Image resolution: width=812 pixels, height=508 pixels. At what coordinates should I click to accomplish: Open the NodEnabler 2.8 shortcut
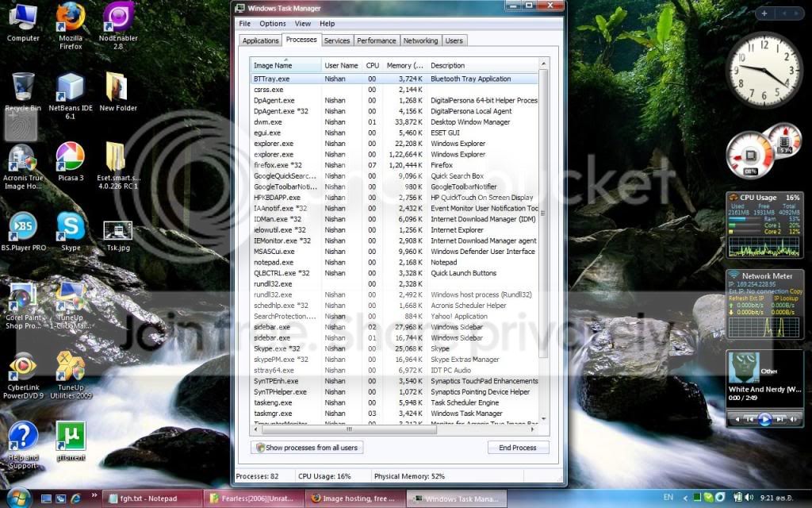tap(118, 26)
